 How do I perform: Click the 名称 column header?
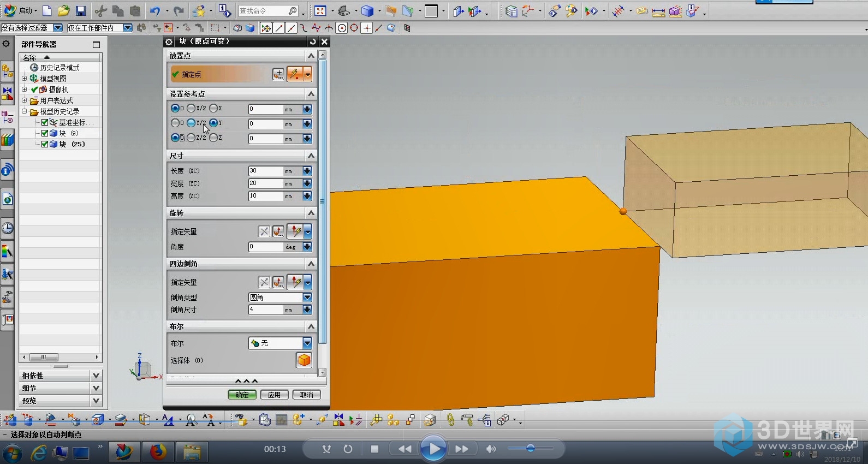click(x=60, y=57)
